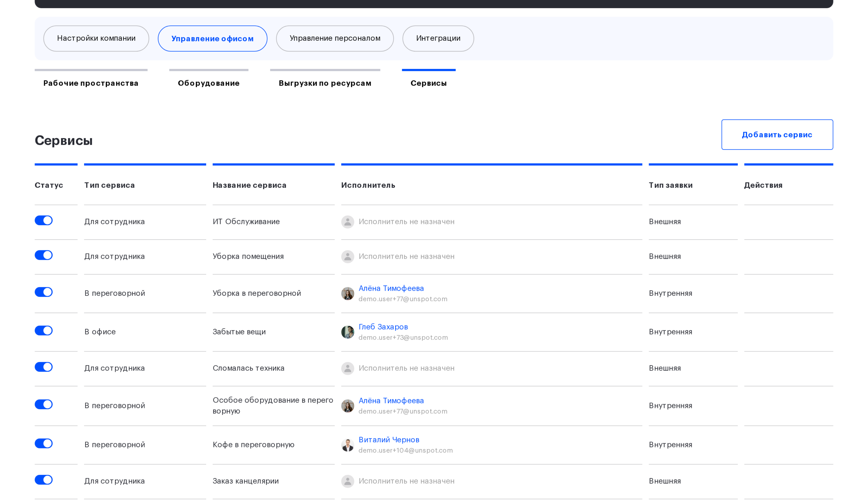The width and height of the screenshot is (868, 502).
Task: Toggle status for Кофе в переговорную
Action: coord(43,443)
